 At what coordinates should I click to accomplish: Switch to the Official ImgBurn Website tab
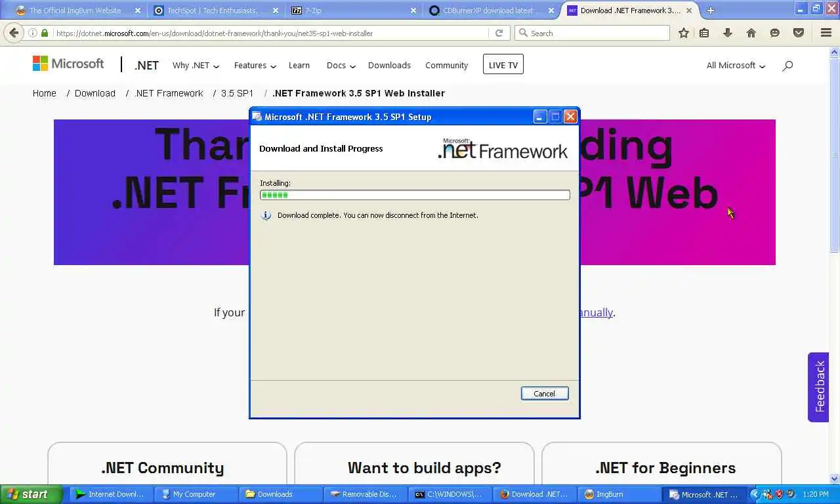point(77,10)
